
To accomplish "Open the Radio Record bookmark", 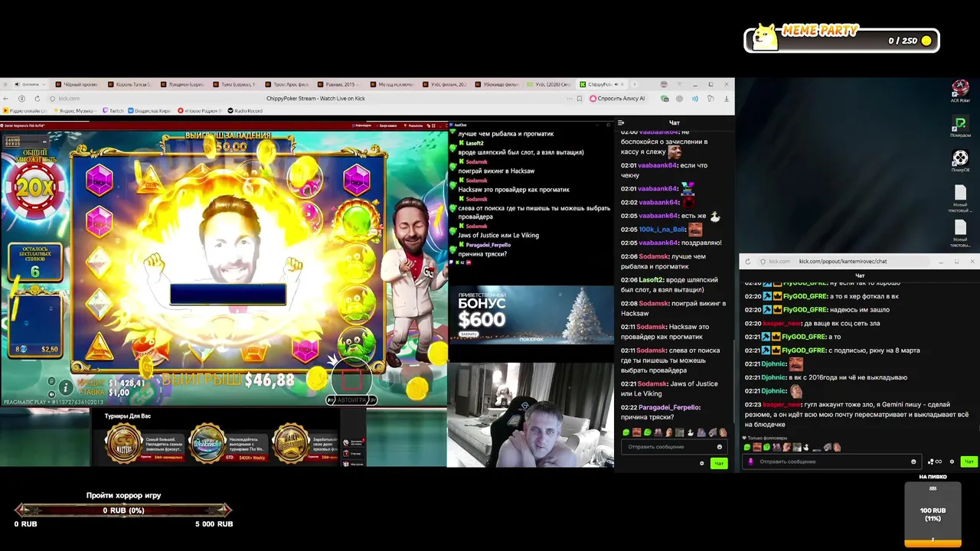I will pyautogui.click(x=245, y=111).
